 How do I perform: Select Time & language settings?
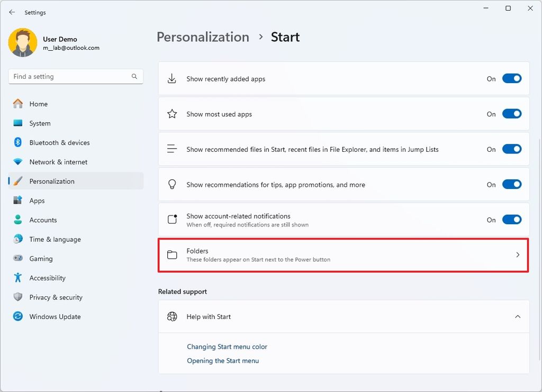pos(55,239)
